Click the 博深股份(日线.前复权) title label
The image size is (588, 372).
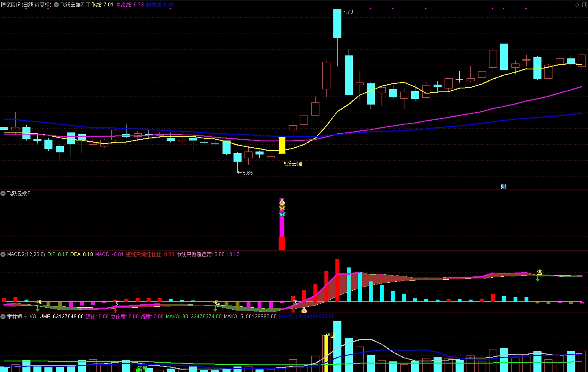(x=26, y=5)
